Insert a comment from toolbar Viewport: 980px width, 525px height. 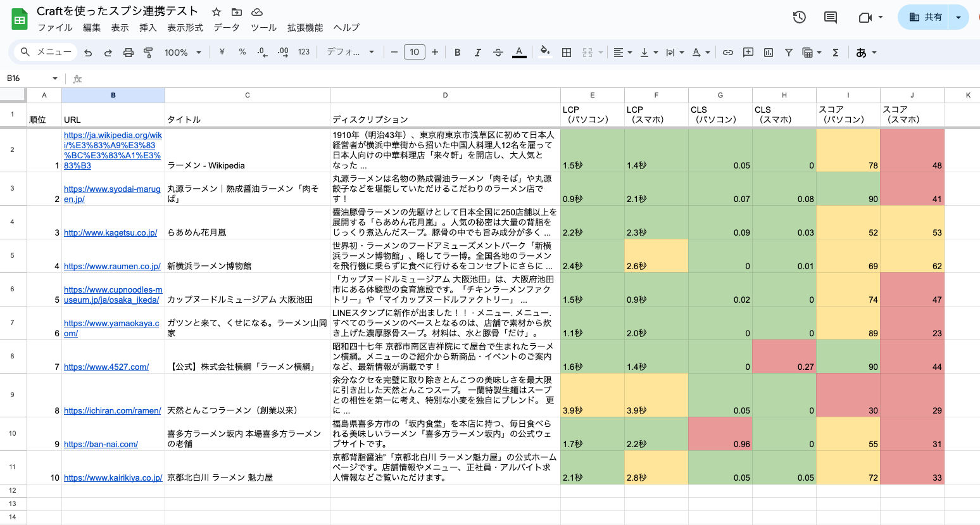pyautogui.click(x=748, y=53)
